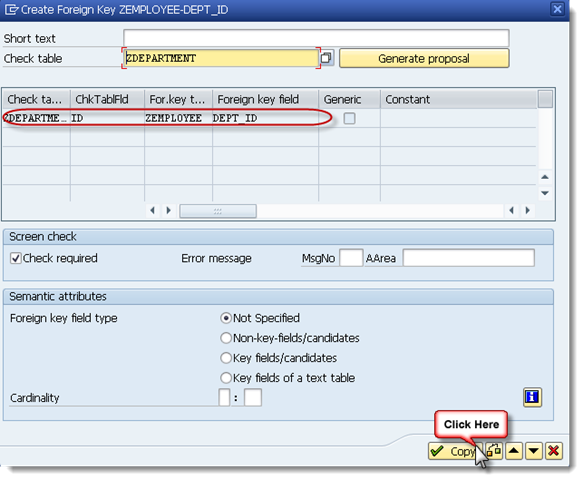This screenshot has height=480, width=583.
Task: Click the Generic column header
Action: [349, 99]
